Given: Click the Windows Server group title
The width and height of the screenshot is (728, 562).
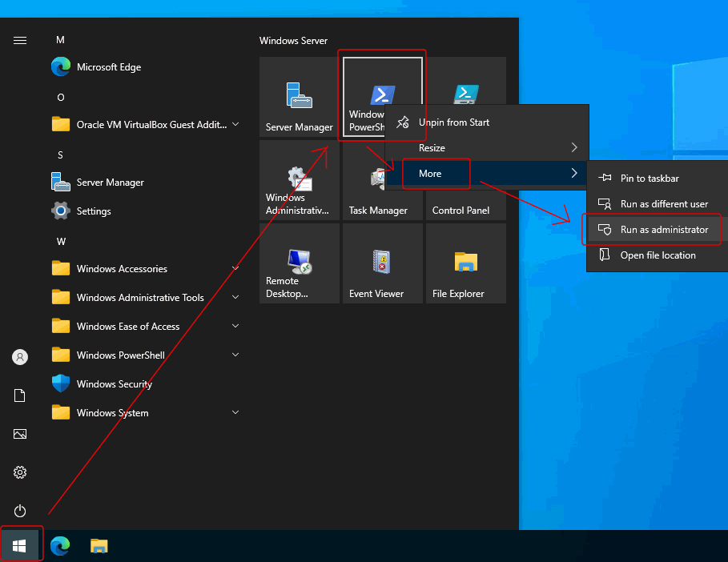Looking at the screenshot, I should [293, 41].
